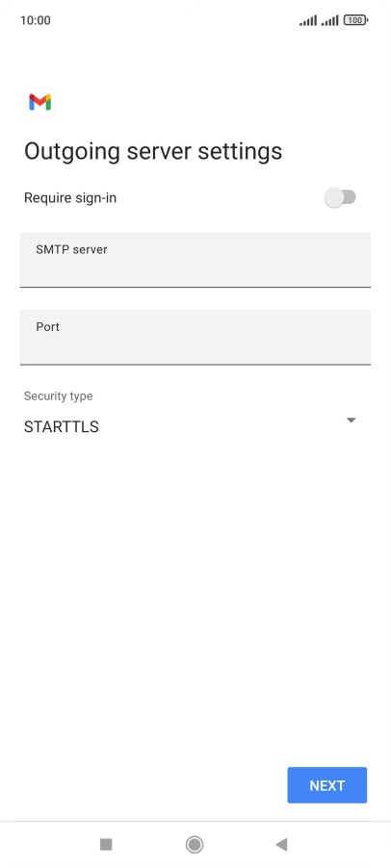Tap the Outgoing server settings heading
The height and width of the screenshot is (868, 391).
153,151
